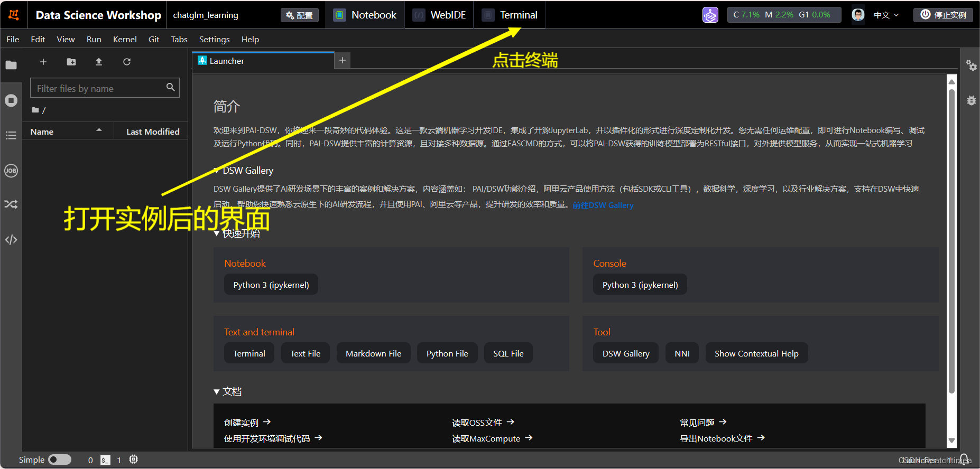Screen dimensions: 980x469
Task: Open the 常见问题 documentation link
Action: (704, 423)
